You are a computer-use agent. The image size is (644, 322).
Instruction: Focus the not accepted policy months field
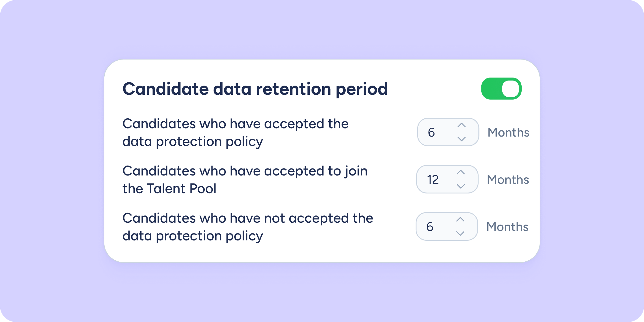pos(440,226)
